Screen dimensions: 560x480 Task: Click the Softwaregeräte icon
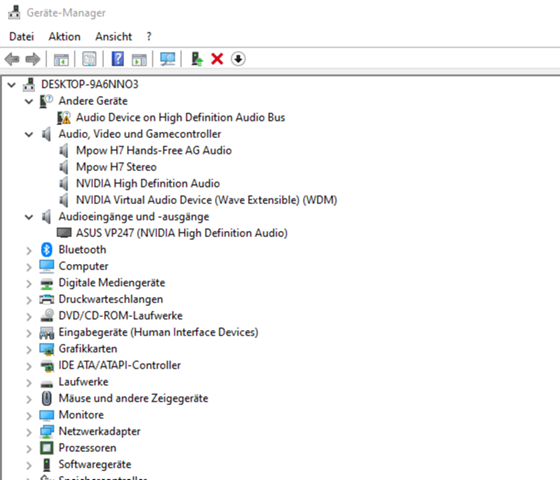tap(46, 464)
